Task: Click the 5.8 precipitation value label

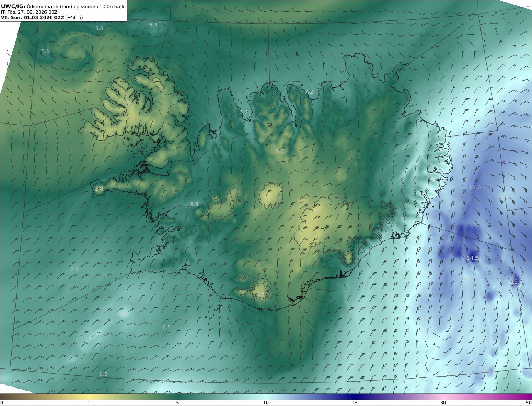Action: click(x=99, y=29)
